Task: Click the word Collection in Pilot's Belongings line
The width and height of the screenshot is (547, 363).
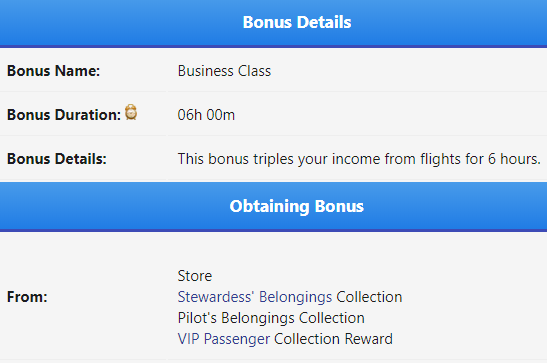Action: (332, 318)
